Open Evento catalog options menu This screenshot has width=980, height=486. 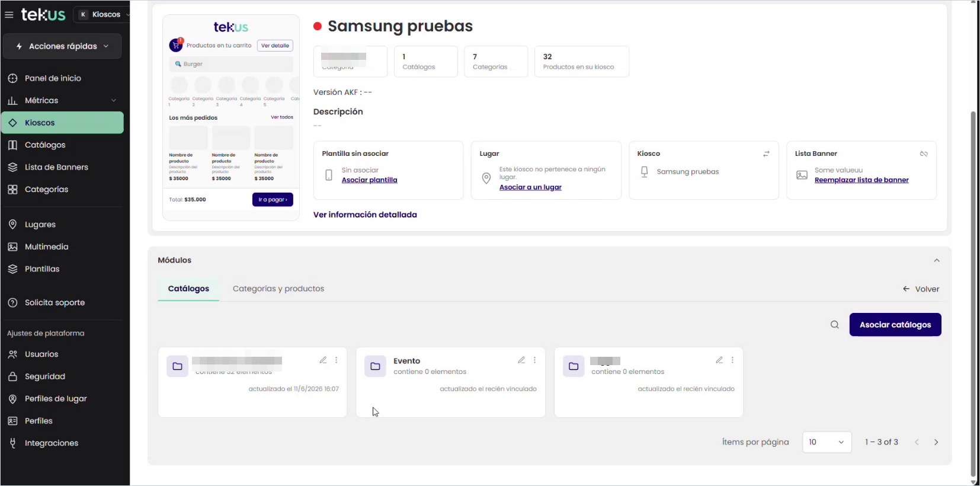point(534,360)
